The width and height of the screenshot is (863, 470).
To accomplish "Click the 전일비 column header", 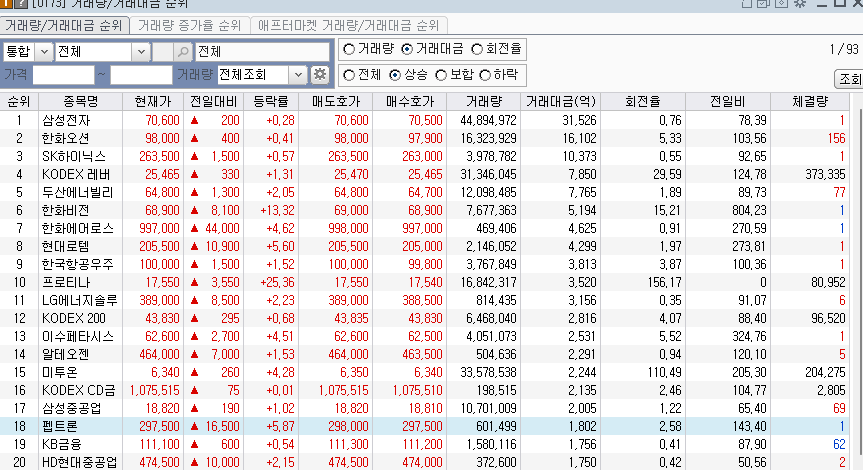I will (x=728, y=102).
